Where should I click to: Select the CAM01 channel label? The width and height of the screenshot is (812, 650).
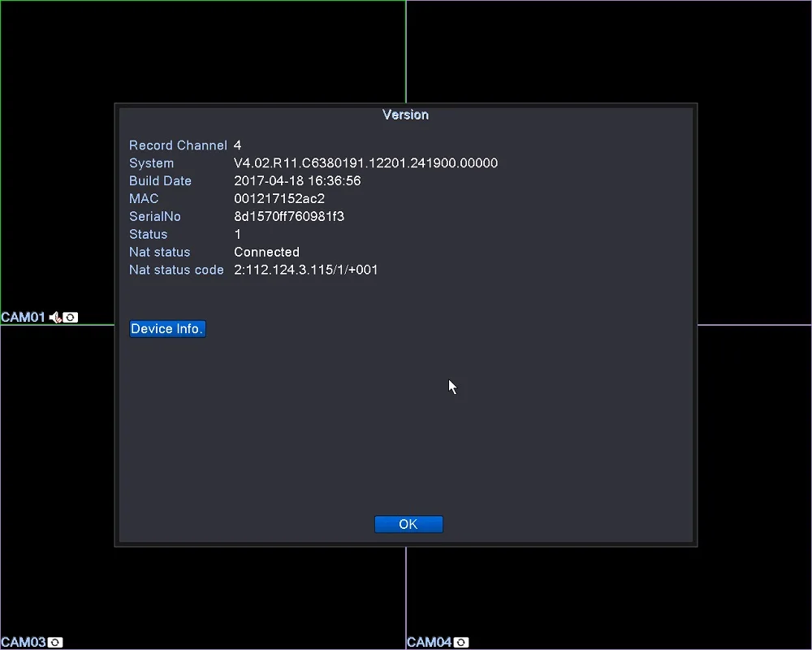coord(24,317)
